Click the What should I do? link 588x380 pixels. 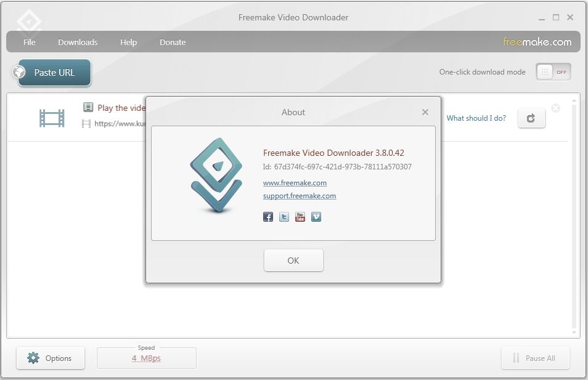[476, 118]
